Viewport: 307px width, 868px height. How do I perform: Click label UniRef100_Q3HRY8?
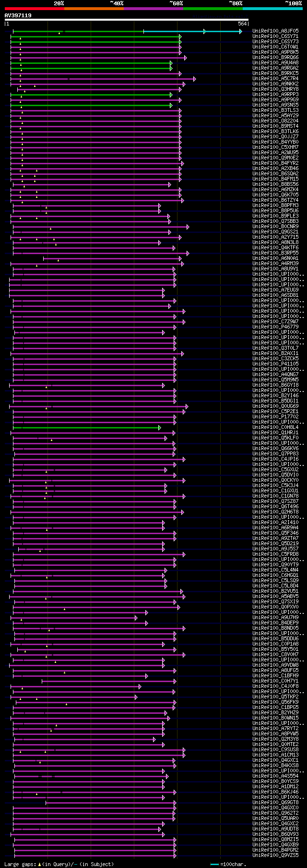point(275,89)
